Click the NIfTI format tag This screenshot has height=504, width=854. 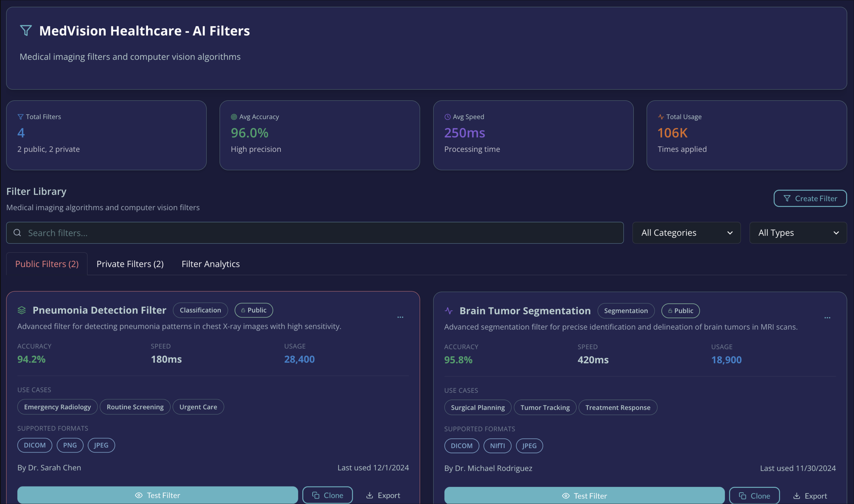(x=497, y=445)
